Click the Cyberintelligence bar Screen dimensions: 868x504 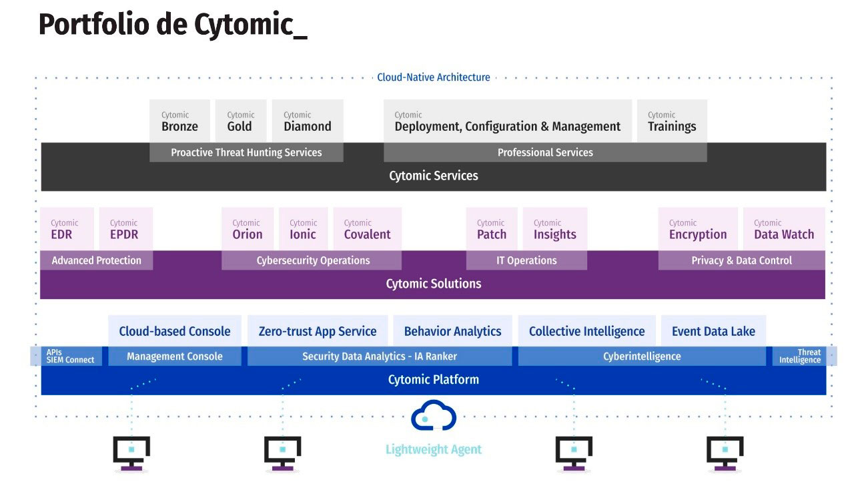point(642,356)
